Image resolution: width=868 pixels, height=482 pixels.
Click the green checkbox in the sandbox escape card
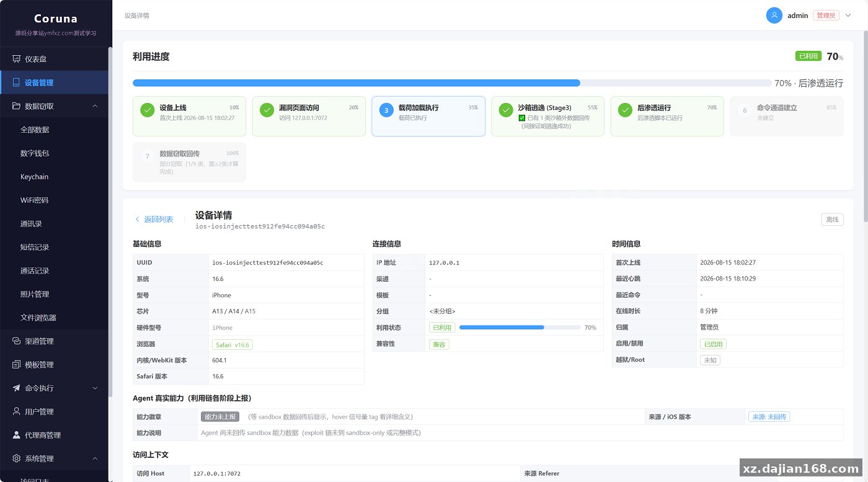point(522,118)
